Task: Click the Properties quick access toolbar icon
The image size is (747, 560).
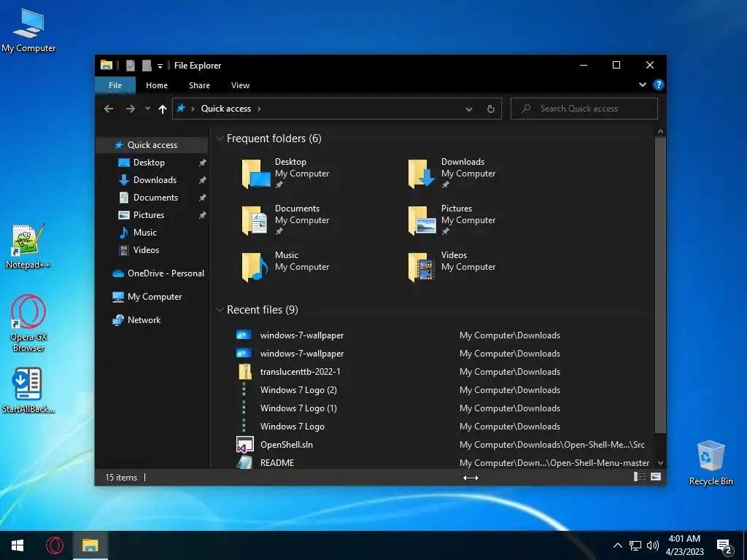Action: coord(130,66)
